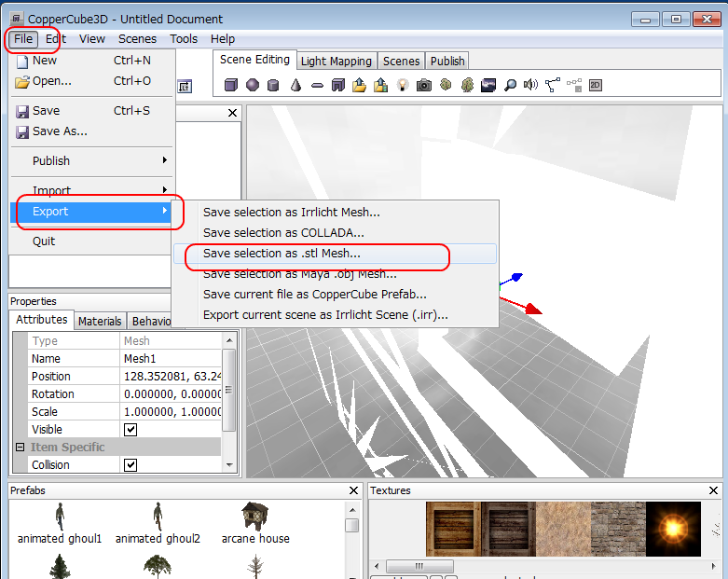
Task: Click the Name field value Mesh1
Action: (172, 358)
